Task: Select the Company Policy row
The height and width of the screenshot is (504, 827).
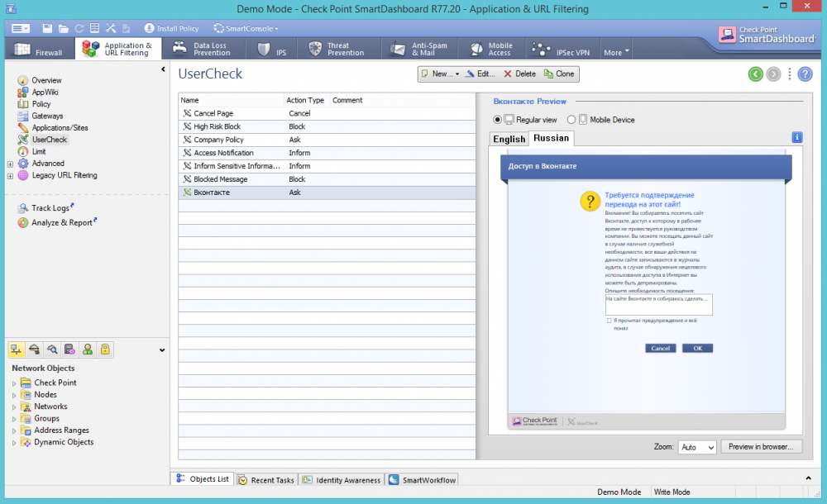Action: [218, 140]
